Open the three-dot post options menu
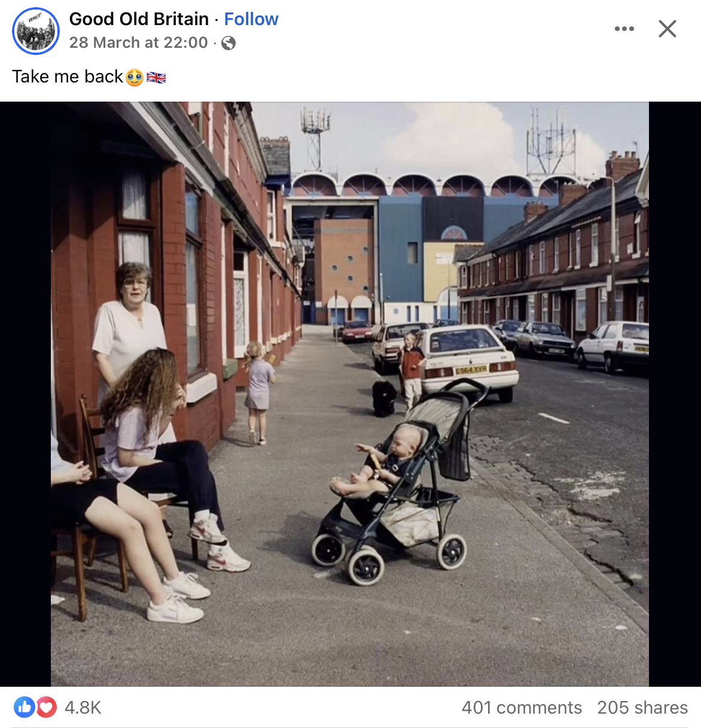Image resolution: width=701 pixels, height=728 pixels. point(624,29)
